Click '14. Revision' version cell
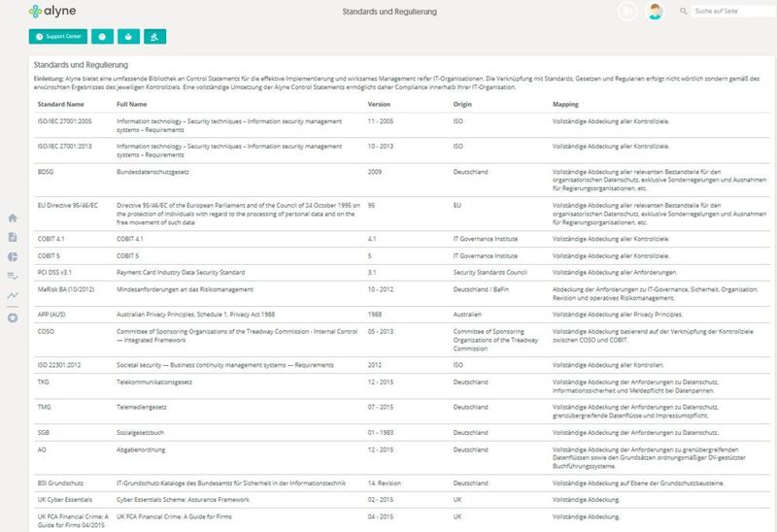Viewport: 777px width, 532px height. pyautogui.click(x=385, y=482)
